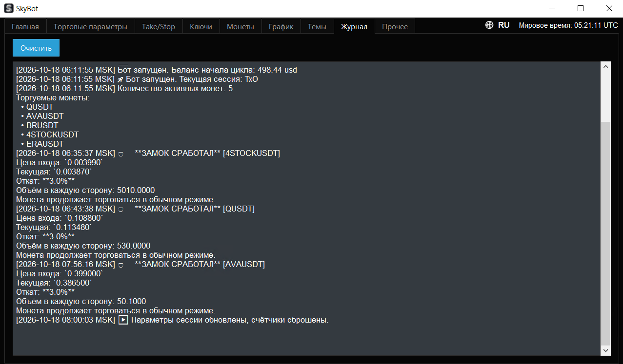623x364 pixels.
Task: Click entry price value 0.108800
Action: point(83,218)
